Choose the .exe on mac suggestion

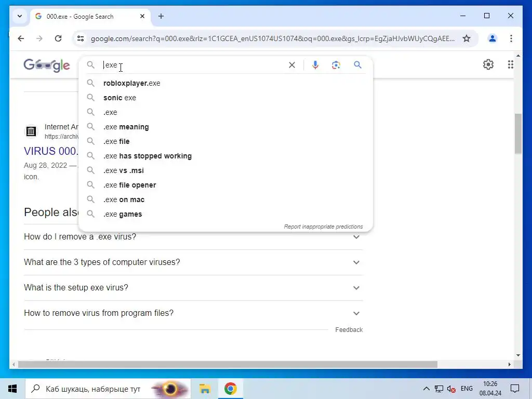pyautogui.click(x=225, y=200)
